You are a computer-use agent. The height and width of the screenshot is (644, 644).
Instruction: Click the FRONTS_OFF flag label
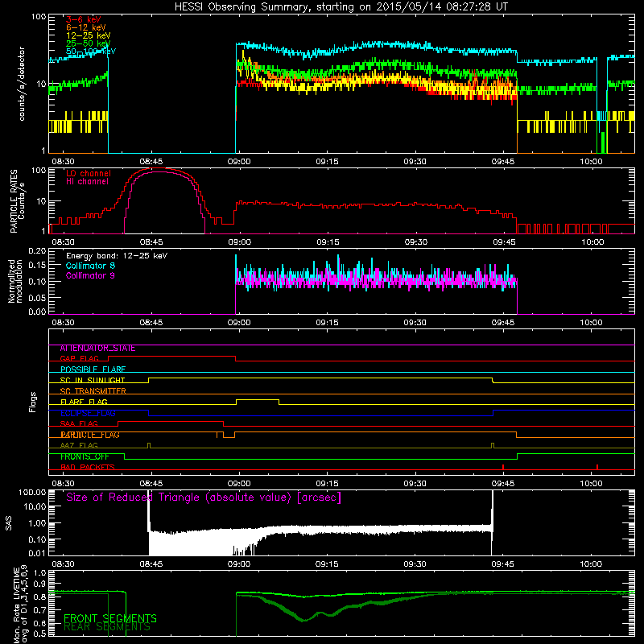tap(85, 456)
